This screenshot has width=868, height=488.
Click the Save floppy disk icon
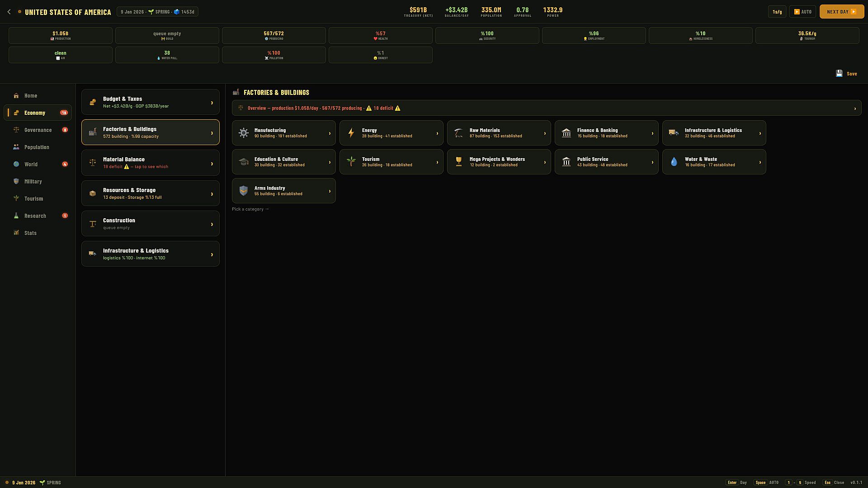click(x=839, y=74)
